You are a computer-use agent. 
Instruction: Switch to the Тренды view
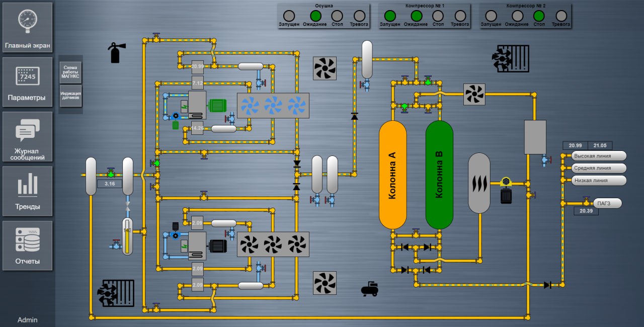click(27, 191)
